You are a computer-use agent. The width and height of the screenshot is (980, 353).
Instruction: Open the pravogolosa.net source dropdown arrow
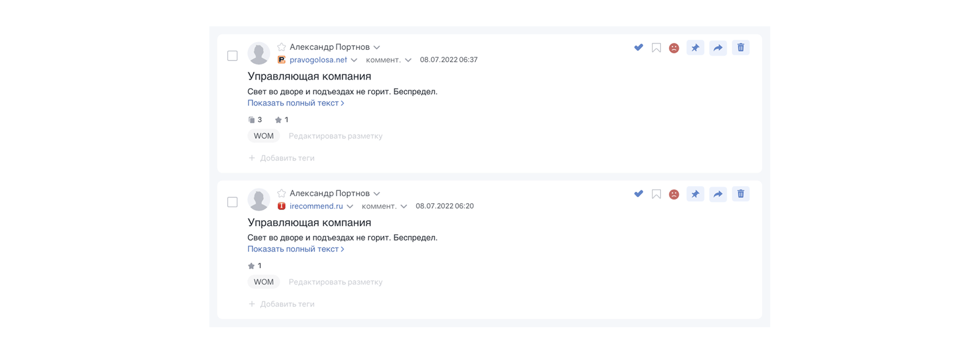tap(354, 60)
